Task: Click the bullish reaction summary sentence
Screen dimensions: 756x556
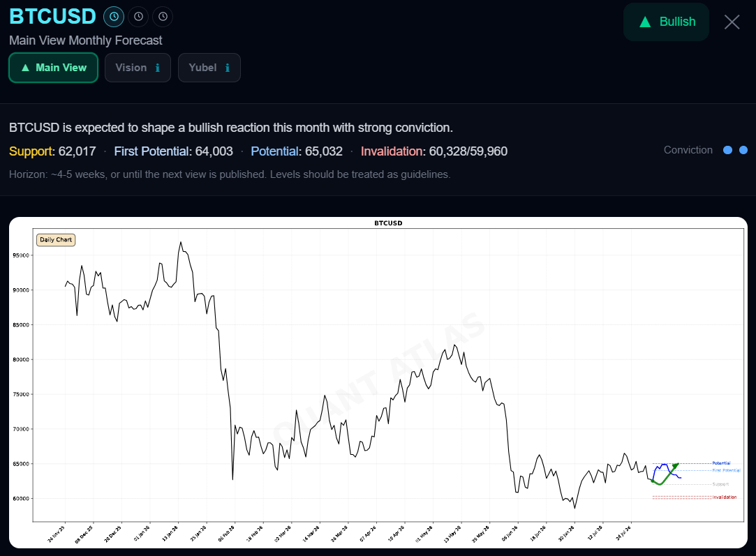Action: (231, 128)
